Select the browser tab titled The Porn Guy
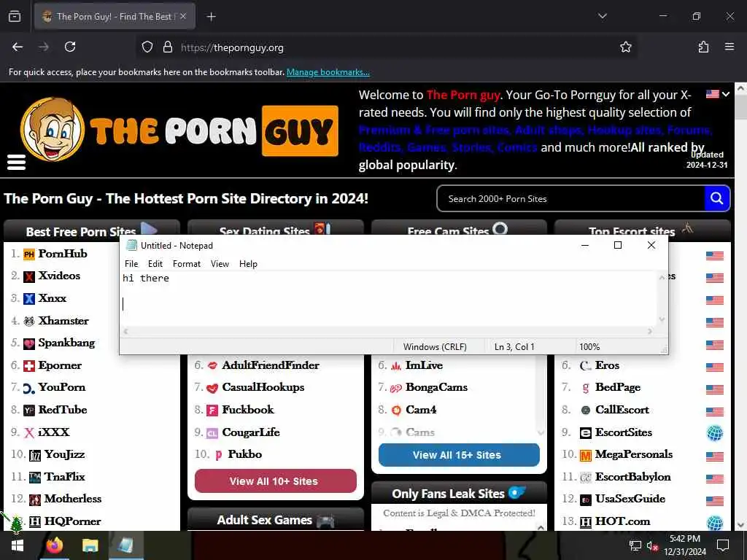This screenshot has height=560, width=747. [115, 17]
